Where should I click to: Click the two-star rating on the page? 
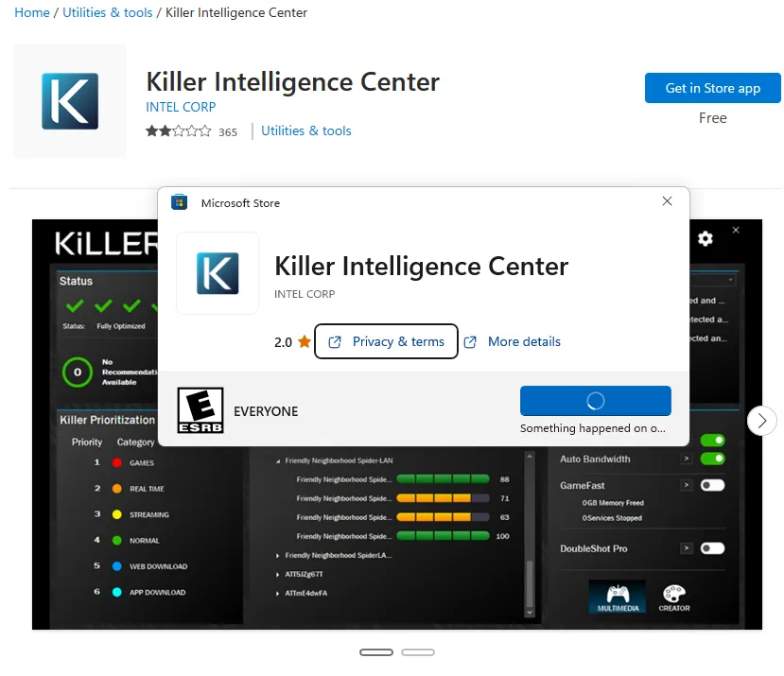click(179, 131)
